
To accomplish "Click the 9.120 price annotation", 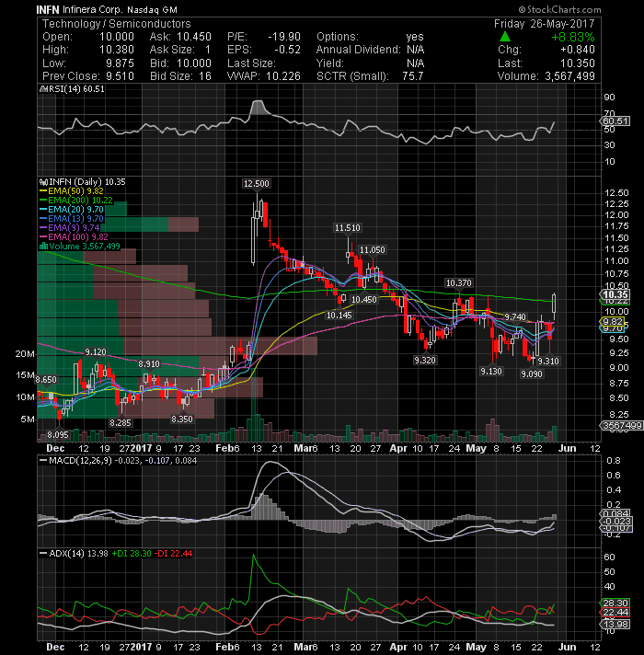I will pos(96,352).
